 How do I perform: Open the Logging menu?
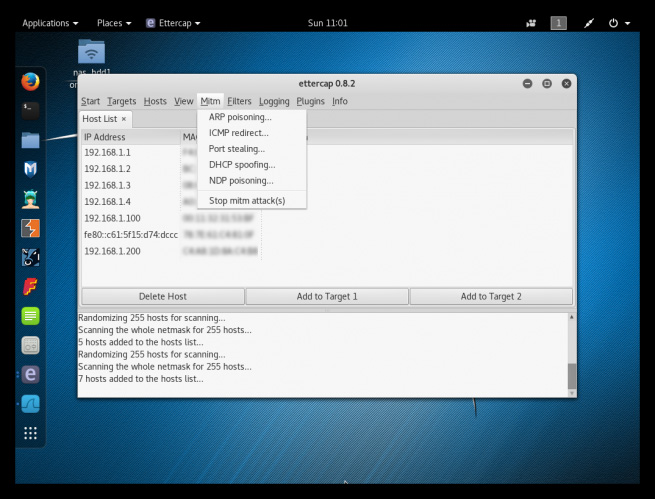pos(274,101)
